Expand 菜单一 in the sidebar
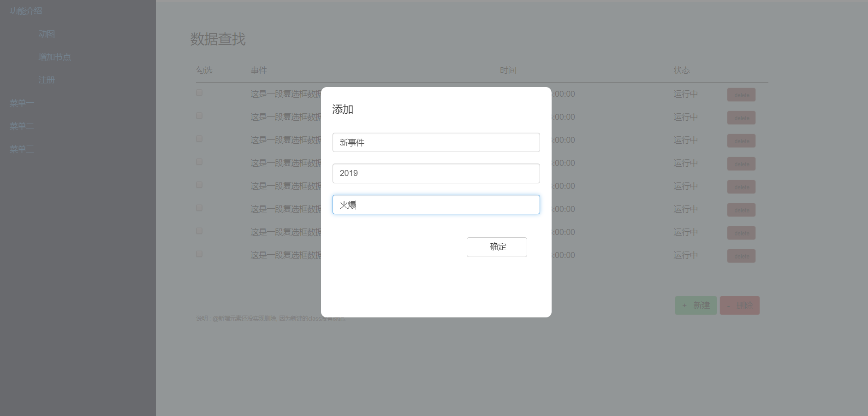This screenshot has height=416, width=868. (x=22, y=103)
